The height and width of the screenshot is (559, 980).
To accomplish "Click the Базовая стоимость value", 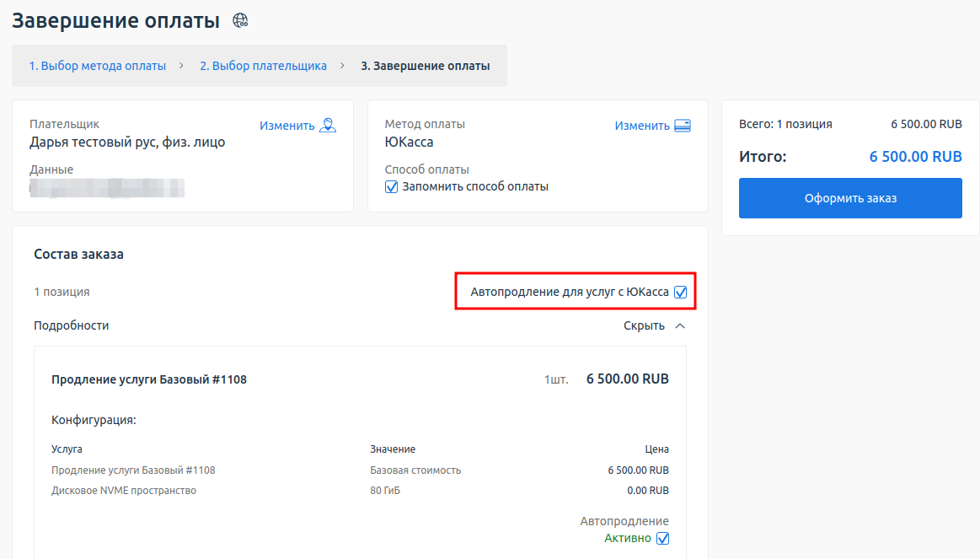I will click(x=415, y=470).
